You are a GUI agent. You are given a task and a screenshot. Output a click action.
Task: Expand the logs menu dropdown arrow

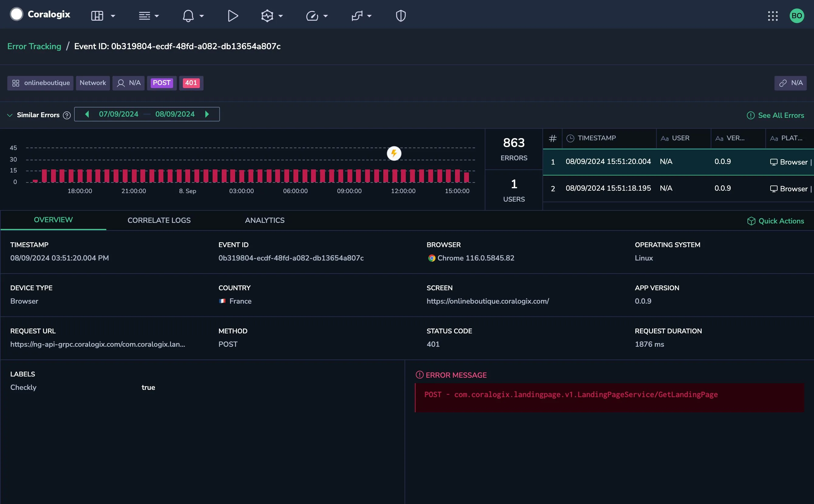(x=157, y=16)
